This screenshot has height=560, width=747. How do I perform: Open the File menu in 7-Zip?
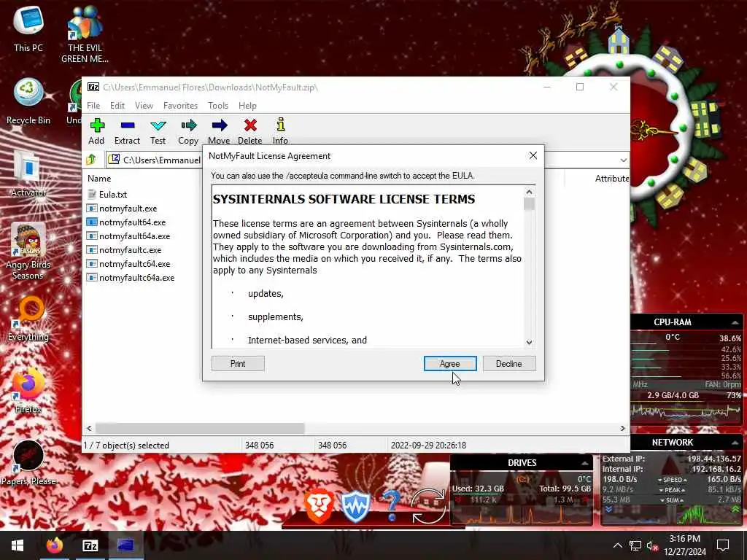point(93,105)
